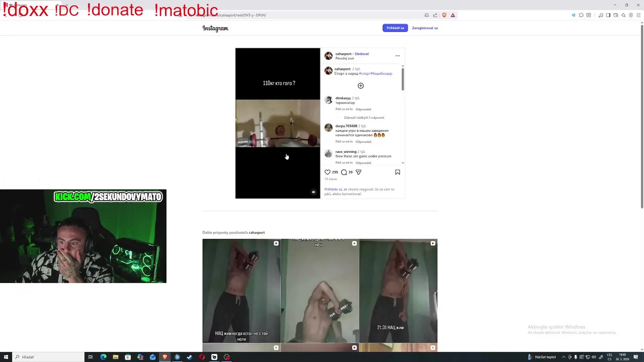Open the race_winning username link
The height and width of the screenshot is (362, 644).
[x=346, y=152]
